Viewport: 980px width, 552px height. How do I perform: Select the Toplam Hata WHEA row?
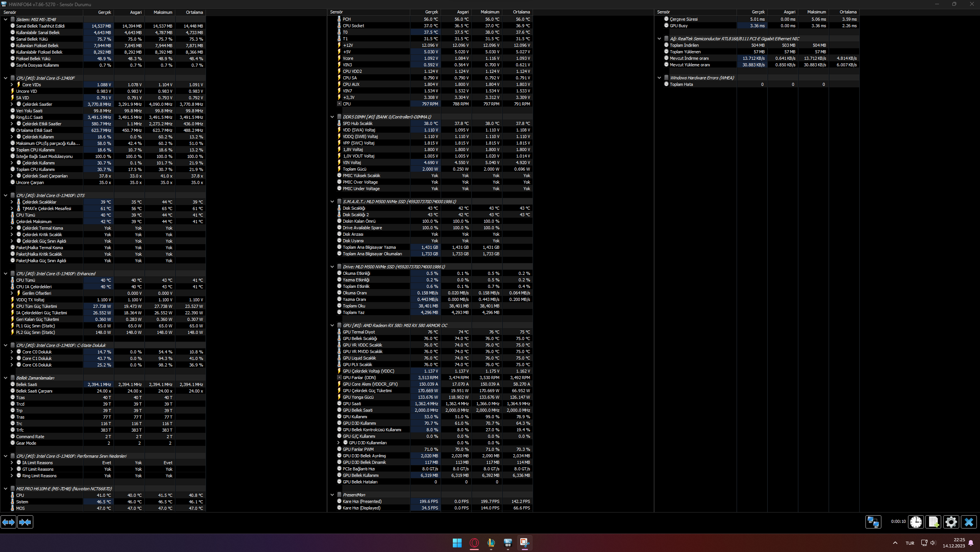[x=681, y=84]
